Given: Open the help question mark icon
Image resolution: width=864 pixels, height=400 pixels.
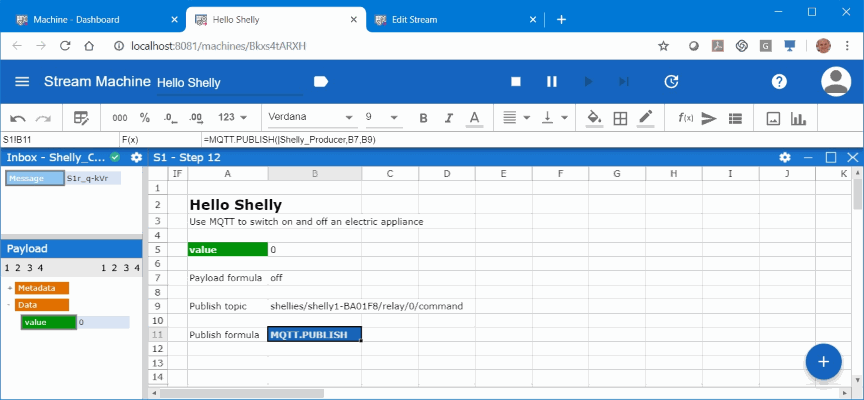Looking at the screenshot, I should (779, 81).
